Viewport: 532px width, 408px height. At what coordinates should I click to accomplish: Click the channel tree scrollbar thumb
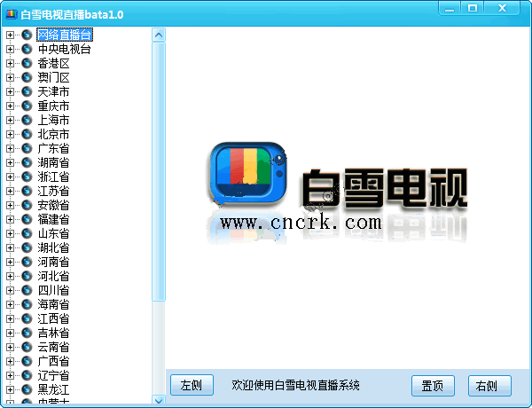[159, 172]
